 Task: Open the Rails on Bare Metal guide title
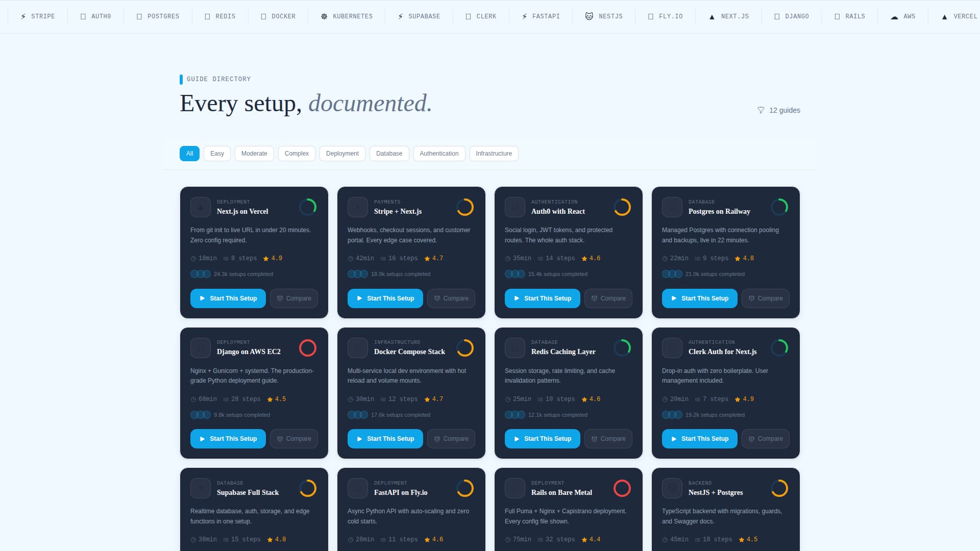click(561, 492)
